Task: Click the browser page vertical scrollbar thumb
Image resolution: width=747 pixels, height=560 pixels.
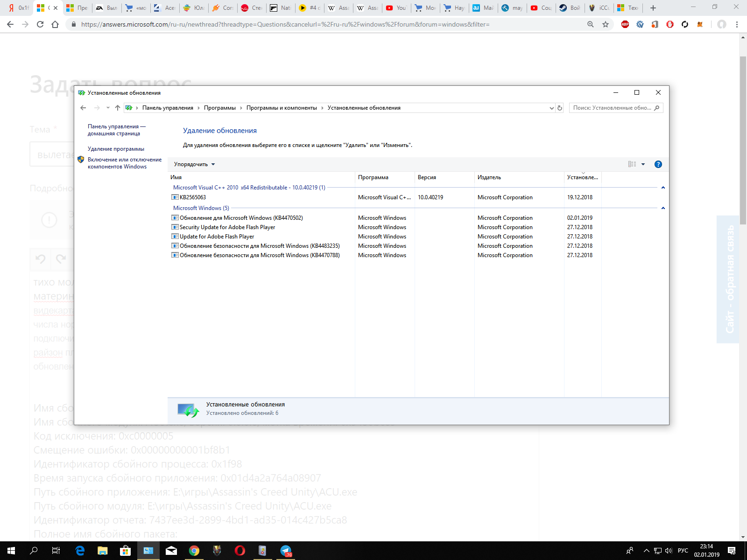Action: [743, 140]
